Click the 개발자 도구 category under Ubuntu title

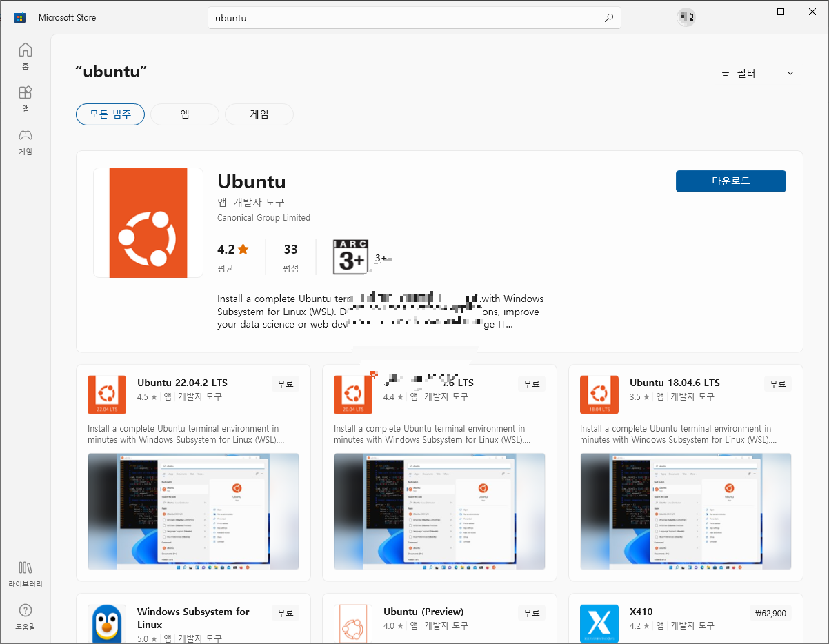click(259, 202)
